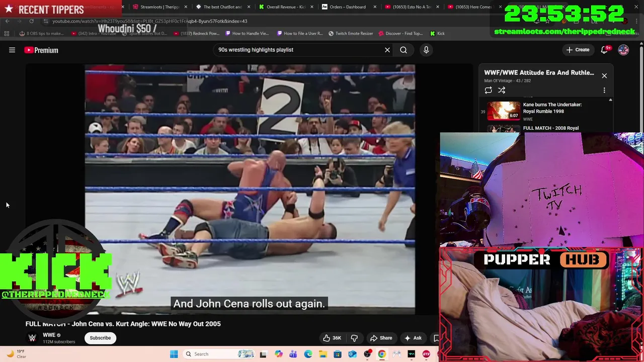Viewport: 644px width, 362px height.
Task: Open Microsoft Edge on taskbar
Action: (x=308, y=354)
